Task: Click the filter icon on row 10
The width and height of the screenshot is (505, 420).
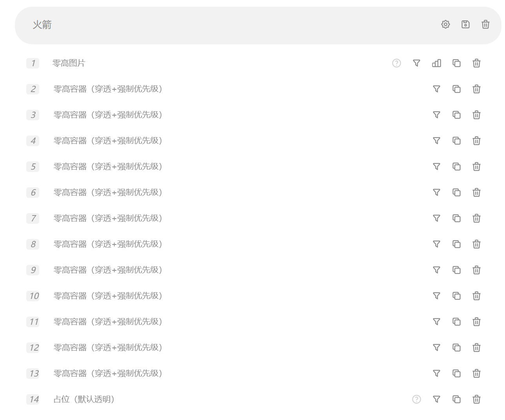Action: (x=436, y=296)
